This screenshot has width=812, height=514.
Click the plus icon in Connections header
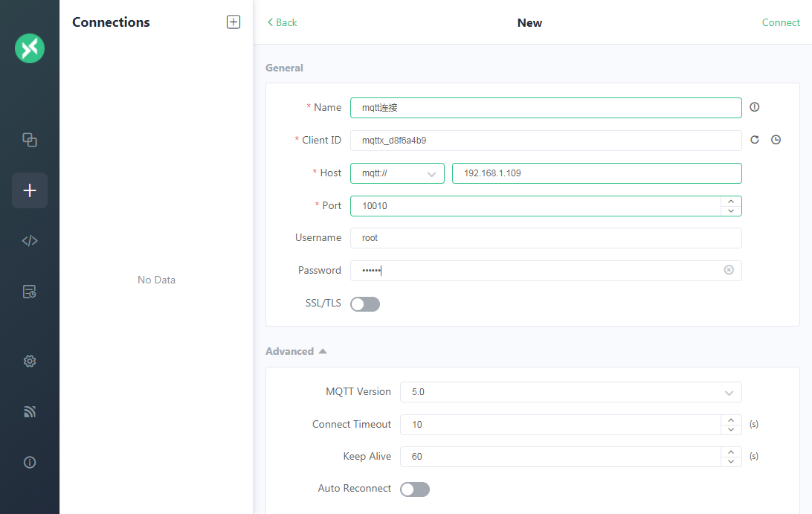click(233, 22)
